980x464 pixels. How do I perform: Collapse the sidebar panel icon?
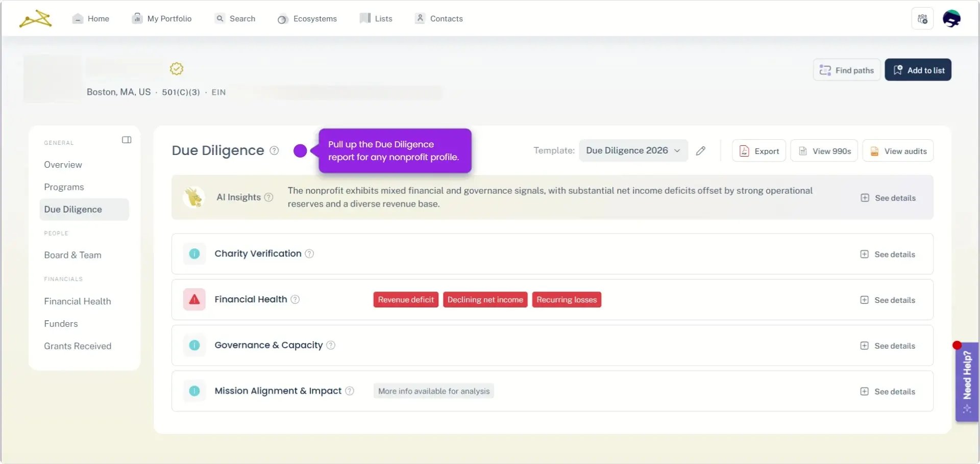(127, 140)
